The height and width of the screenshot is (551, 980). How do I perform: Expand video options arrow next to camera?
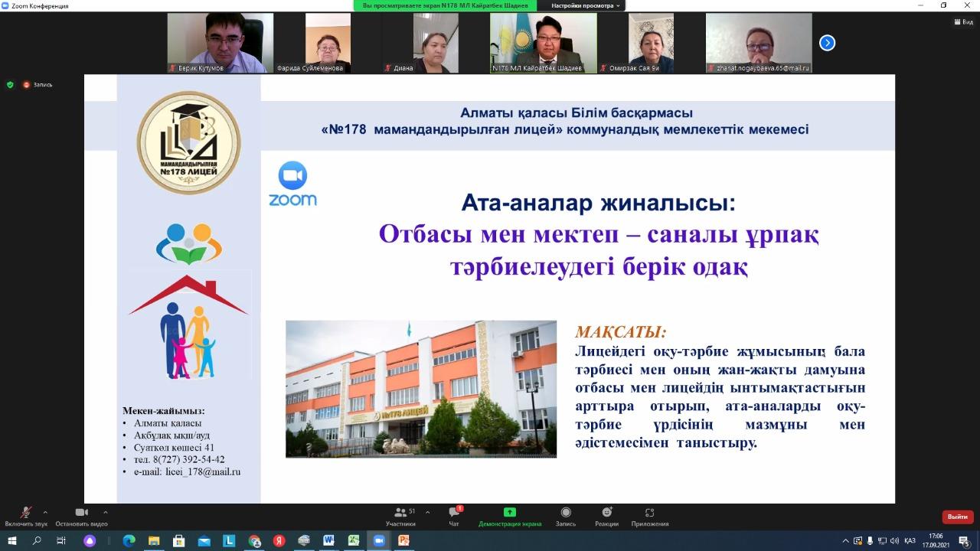(x=105, y=512)
